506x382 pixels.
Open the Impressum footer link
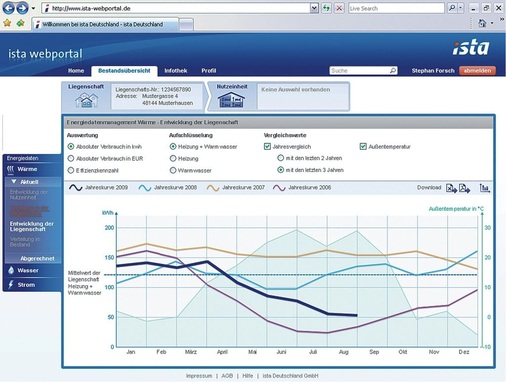click(199, 376)
